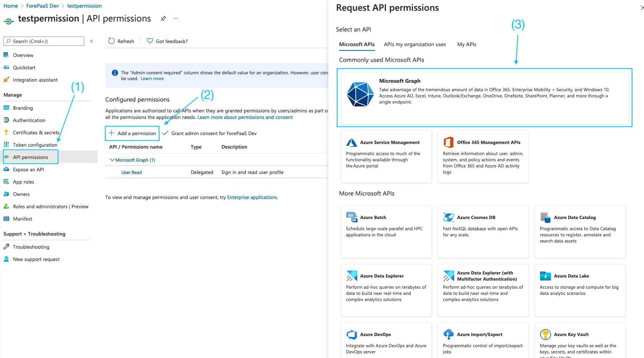
Task: Open Overview in the sidebar
Action: coord(23,55)
